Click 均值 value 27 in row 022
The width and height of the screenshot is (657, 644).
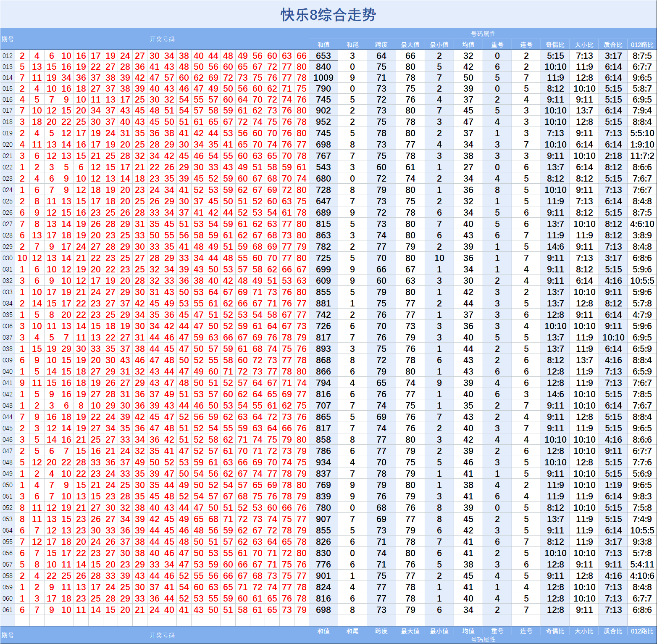coord(468,167)
